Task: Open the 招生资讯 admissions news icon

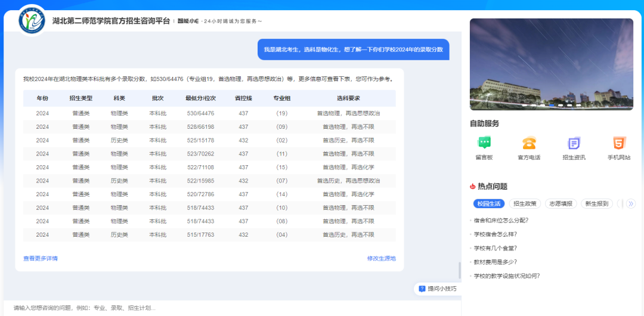Action: click(x=574, y=144)
